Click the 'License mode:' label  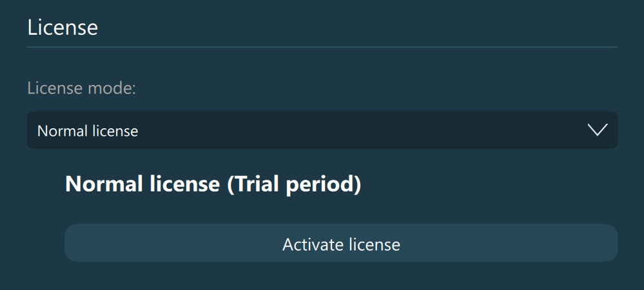[x=81, y=88]
